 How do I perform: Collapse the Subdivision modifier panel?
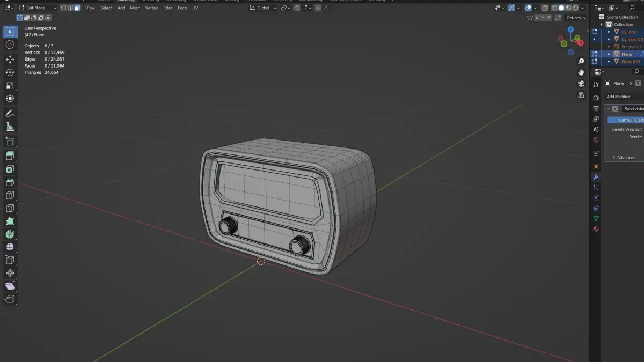click(609, 109)
